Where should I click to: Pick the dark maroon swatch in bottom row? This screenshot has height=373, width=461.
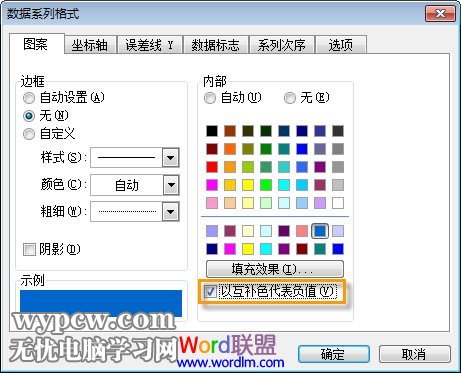click(302, 249)
